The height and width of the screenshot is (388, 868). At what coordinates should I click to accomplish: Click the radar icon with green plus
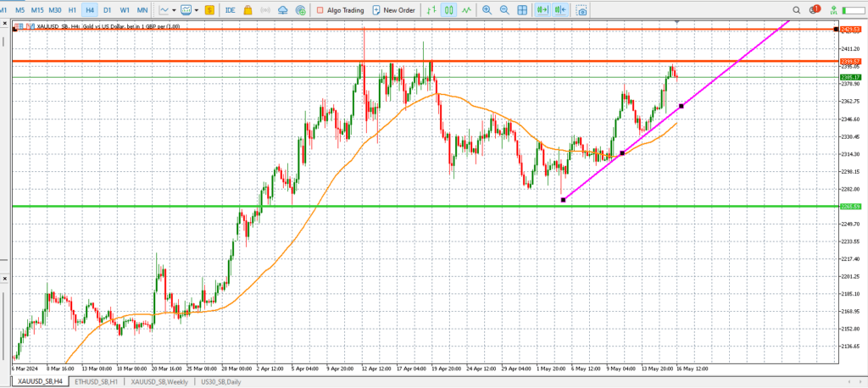click(x=301, y=10)
